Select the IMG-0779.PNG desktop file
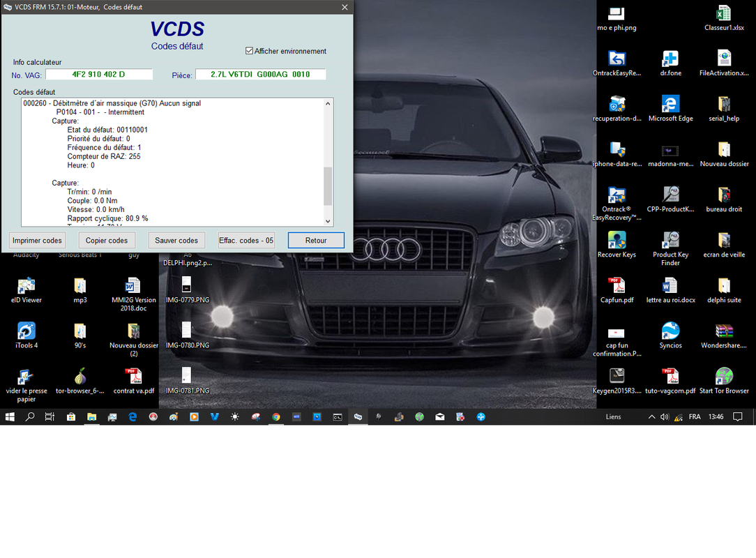Screen dimensions: 756x558 coord(188,291)
